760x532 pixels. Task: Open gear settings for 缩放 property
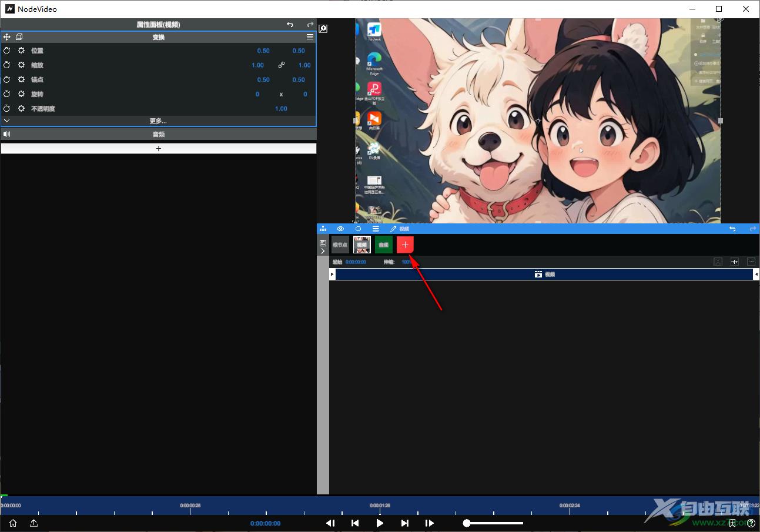click(x=21, y=65)
